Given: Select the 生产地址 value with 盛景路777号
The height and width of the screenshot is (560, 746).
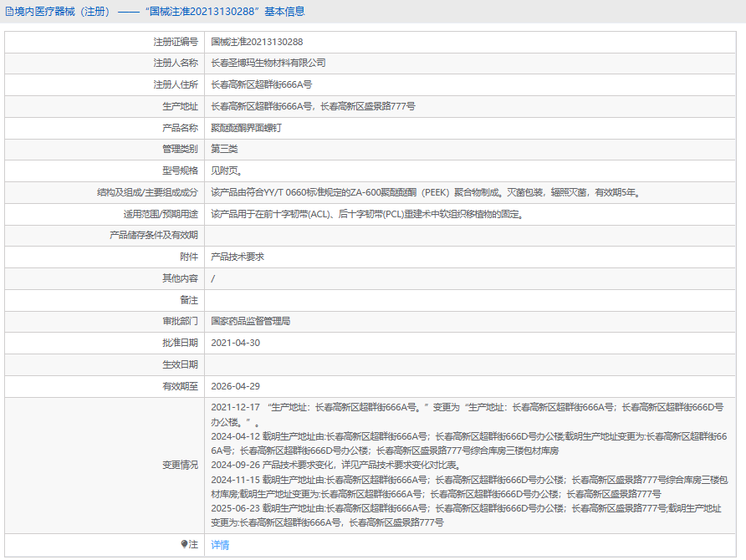Looking at the screenshot, I should tap(313, 106).
